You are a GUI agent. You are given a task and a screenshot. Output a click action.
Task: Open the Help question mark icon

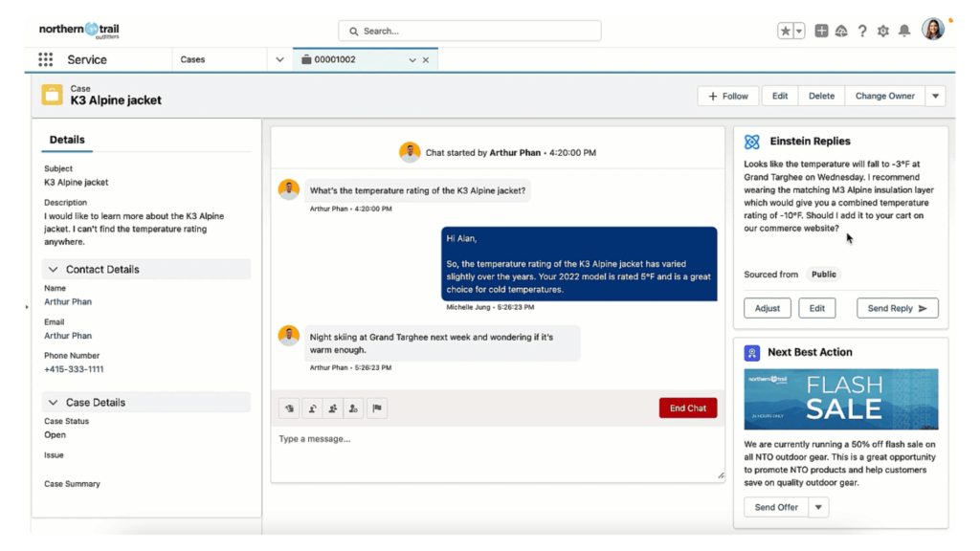click(861, 31)
